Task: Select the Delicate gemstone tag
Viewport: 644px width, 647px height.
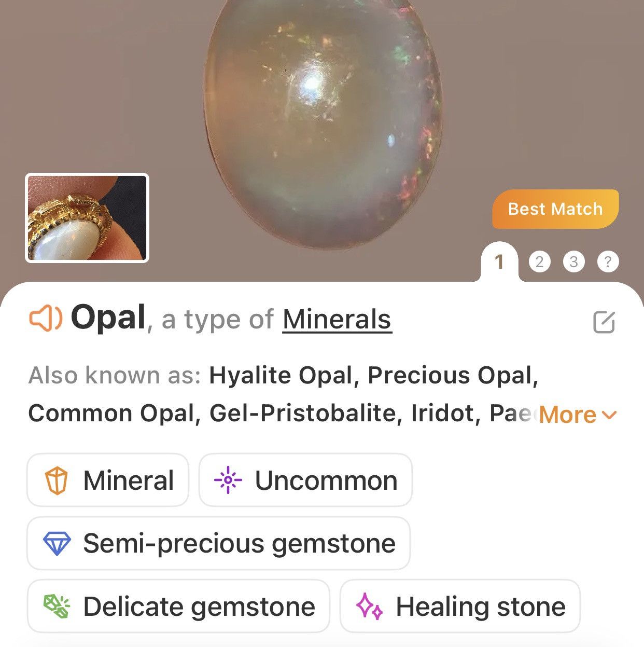Action: tap(178, 606)
